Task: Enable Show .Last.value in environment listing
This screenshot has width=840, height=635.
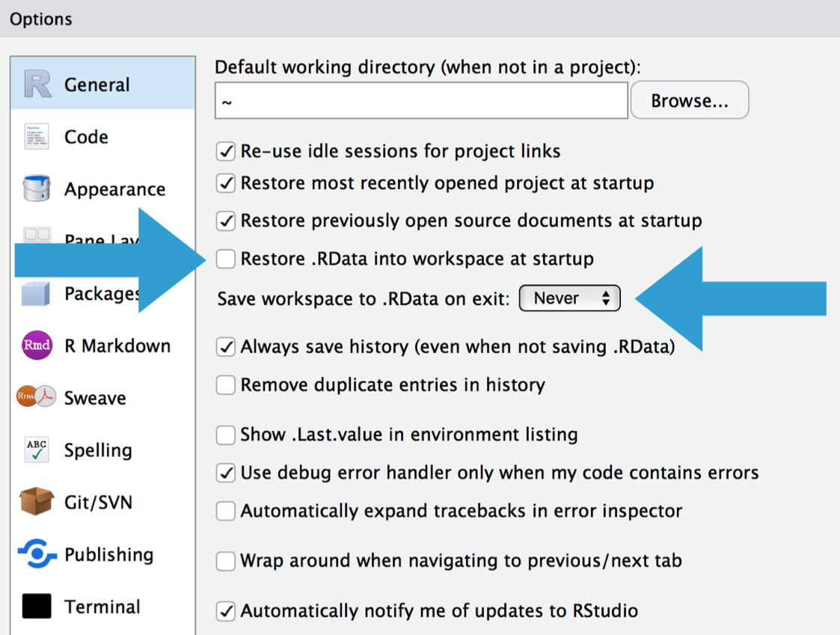Action: coord(226,435)
